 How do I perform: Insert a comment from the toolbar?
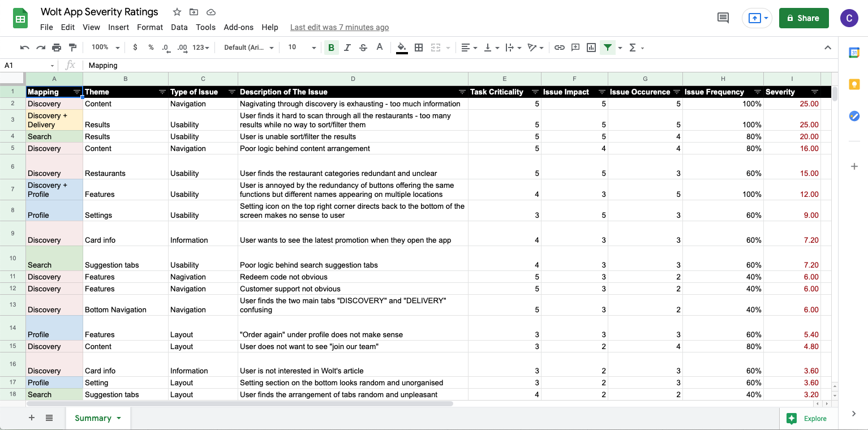(575, 48)
